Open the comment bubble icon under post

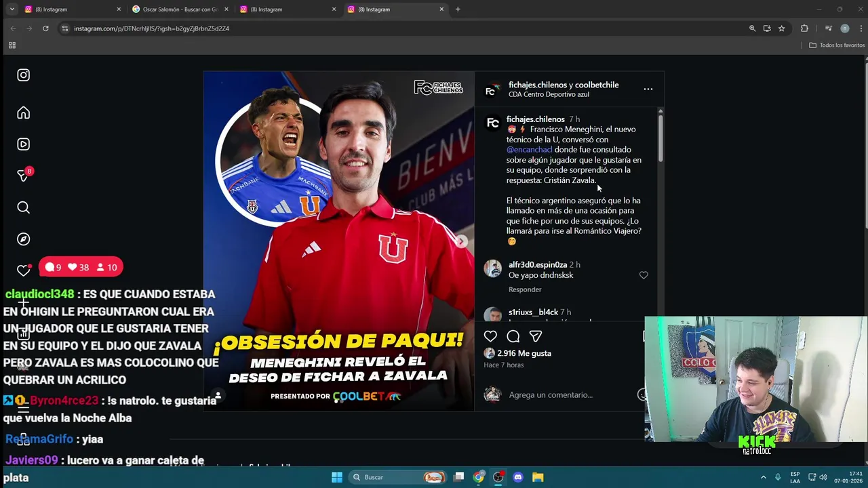[513, 336]
